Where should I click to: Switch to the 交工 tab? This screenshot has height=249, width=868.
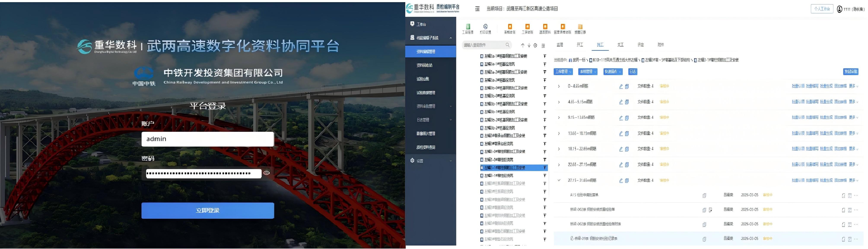620,45
